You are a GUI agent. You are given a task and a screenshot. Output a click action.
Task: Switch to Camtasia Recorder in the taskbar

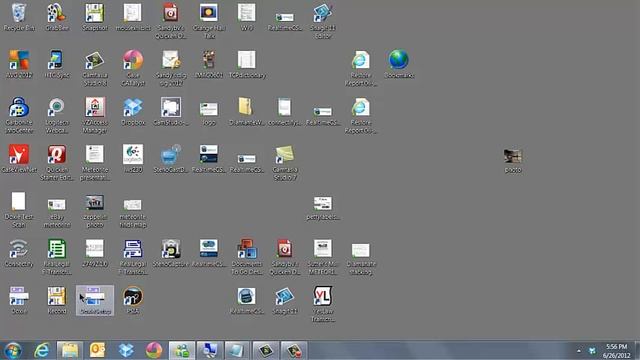click(x=293, y=350)
